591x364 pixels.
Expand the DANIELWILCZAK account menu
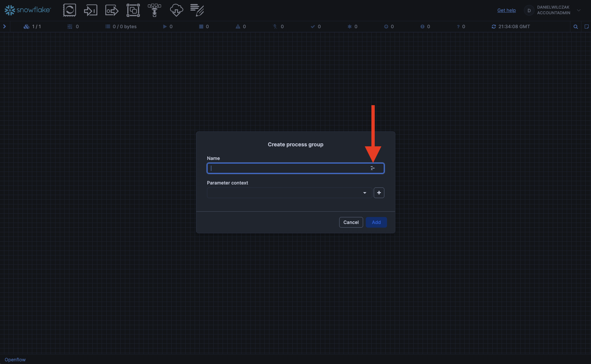(579, 10)
